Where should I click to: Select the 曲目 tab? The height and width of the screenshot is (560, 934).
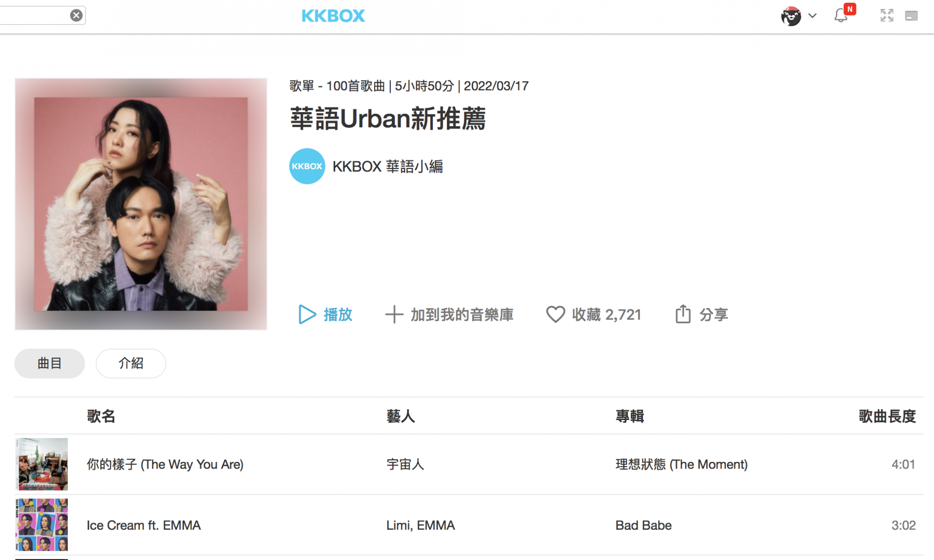pyautogui.click(x=50, y=363)
